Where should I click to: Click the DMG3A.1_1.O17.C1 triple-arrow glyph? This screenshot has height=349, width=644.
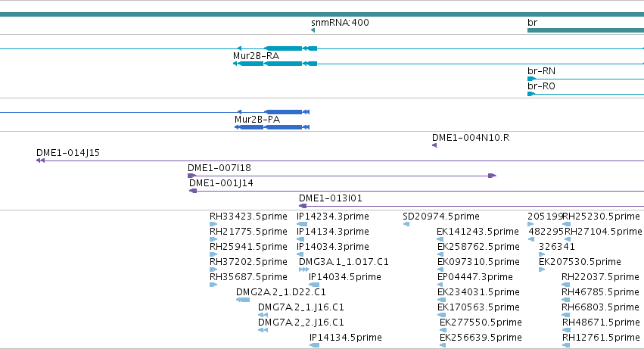tap(304, 270)
